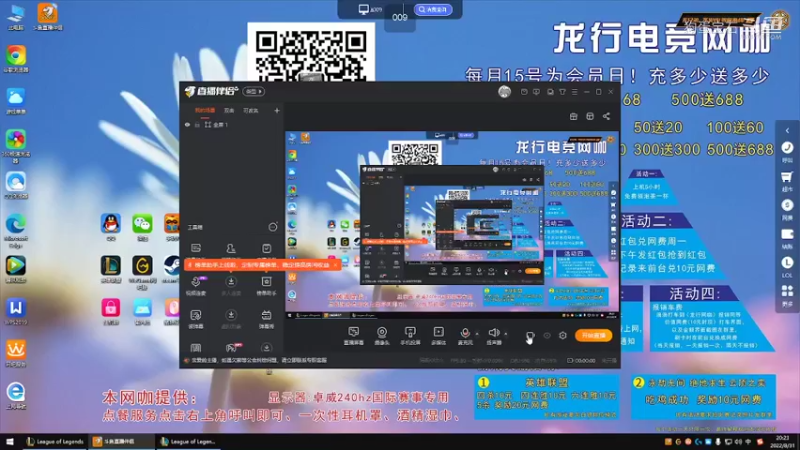This screenshot has height=450, width=800.
Task: Open the gear settings in the bottom bar
Action: 563,335
